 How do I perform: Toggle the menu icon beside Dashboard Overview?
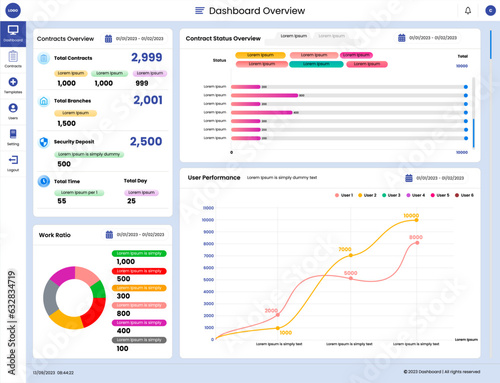(x=199, y=11)
